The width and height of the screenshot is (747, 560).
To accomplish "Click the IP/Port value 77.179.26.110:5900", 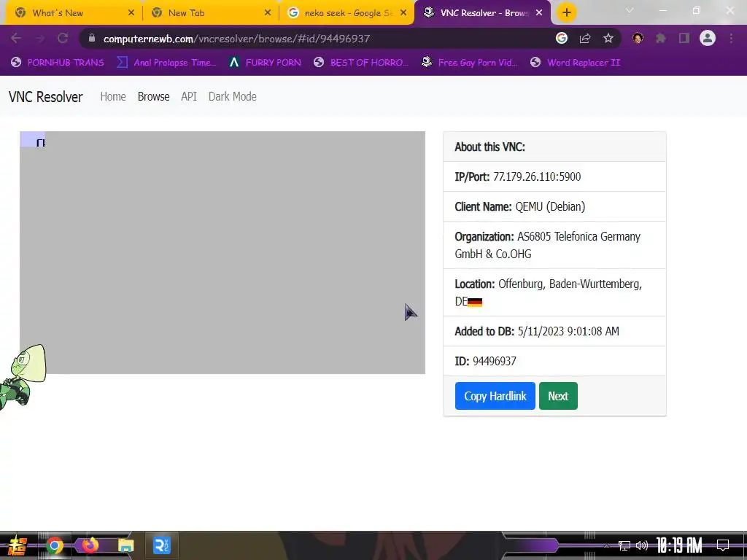I will 537,176.
